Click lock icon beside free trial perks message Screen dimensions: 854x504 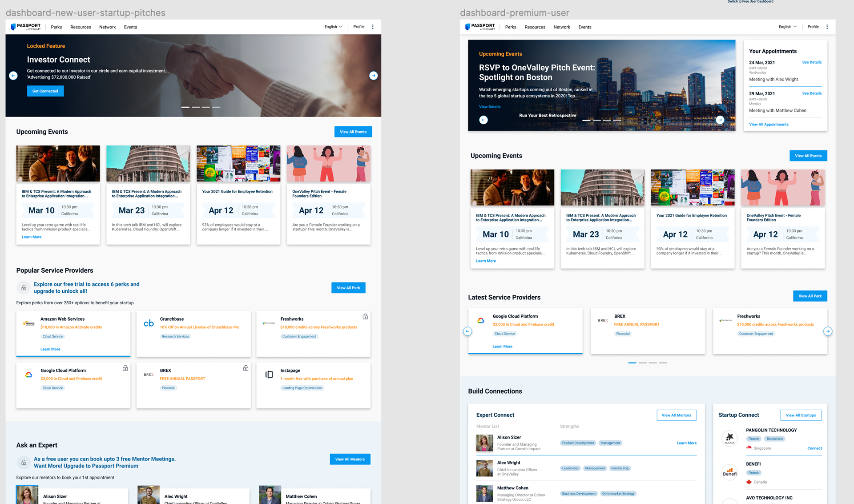click(24, 288)
